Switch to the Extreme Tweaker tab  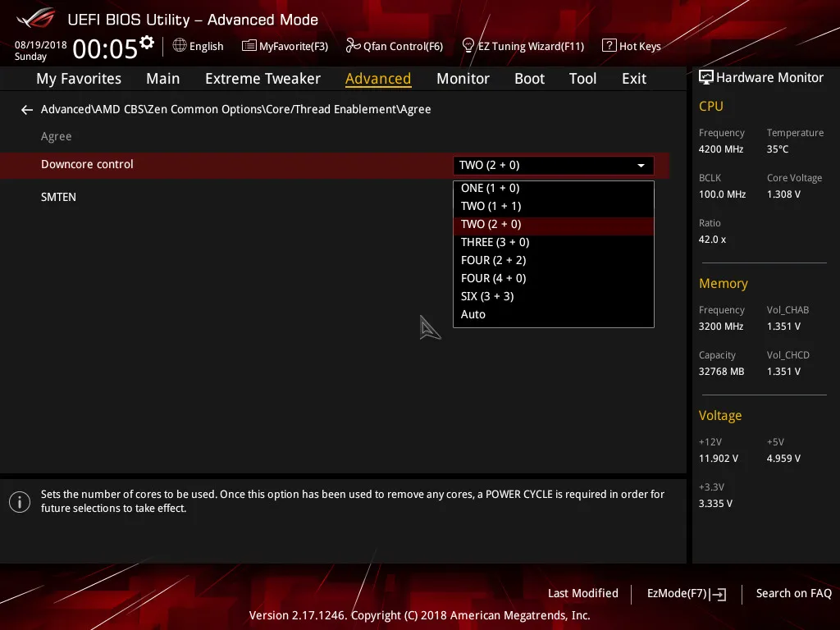[x=262, y=79]
